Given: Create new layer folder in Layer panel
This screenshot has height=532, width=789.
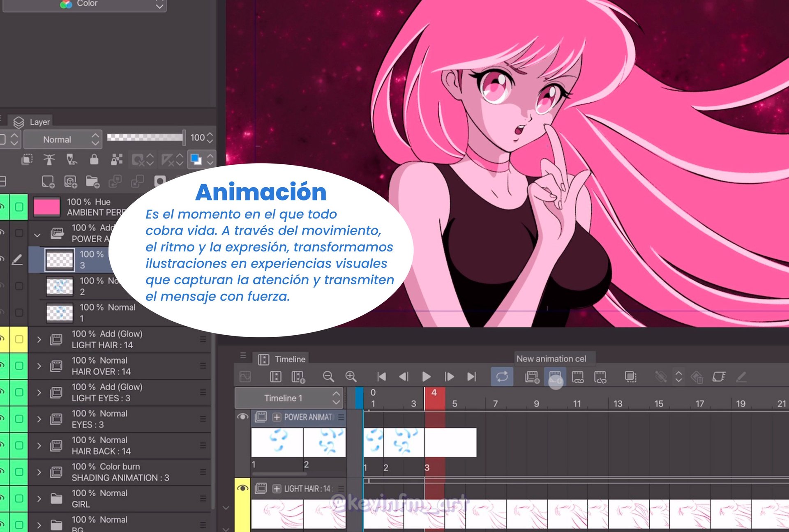Looking at the screenshot, I should tap(92, 181).
